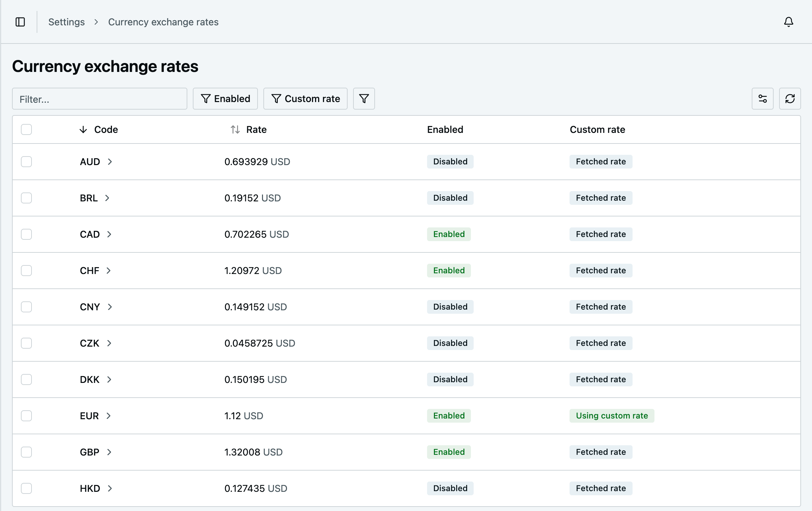Click the Disabled badge in HKD row
This screenshot has height=511, width=812.
450,488
